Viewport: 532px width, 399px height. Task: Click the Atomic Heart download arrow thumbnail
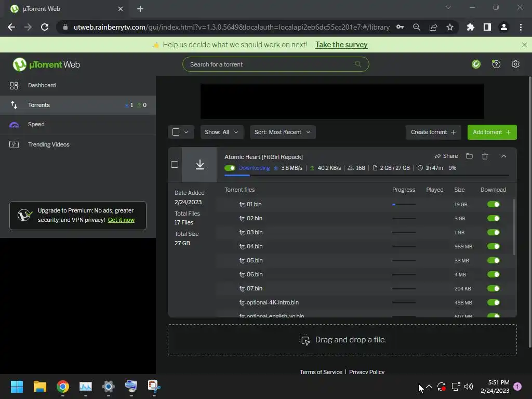pyautogui.click(x=199, y=165)
